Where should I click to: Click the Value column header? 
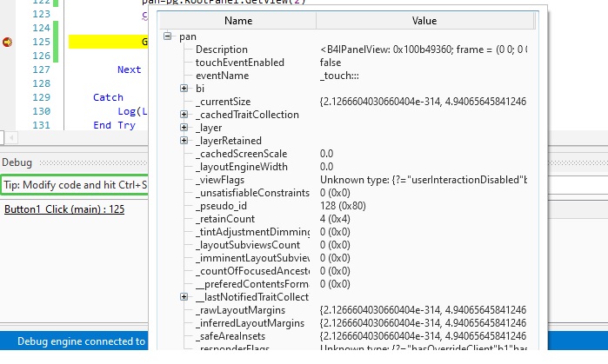424,20
